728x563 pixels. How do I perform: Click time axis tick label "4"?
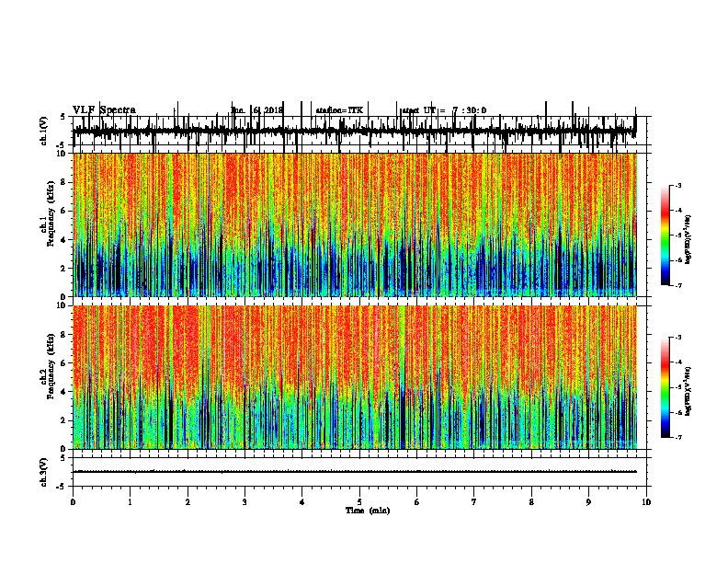pos(302,502)
